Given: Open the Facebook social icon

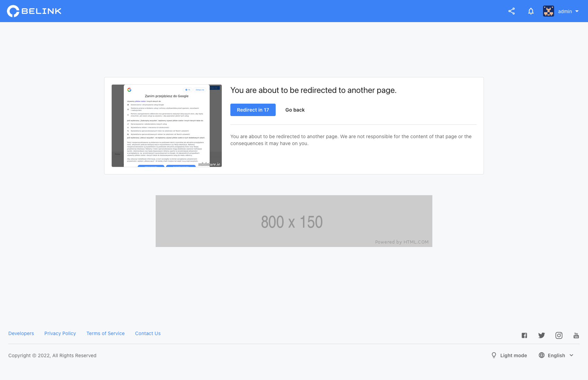Looking at the screenshot, I should click(524, 335).
